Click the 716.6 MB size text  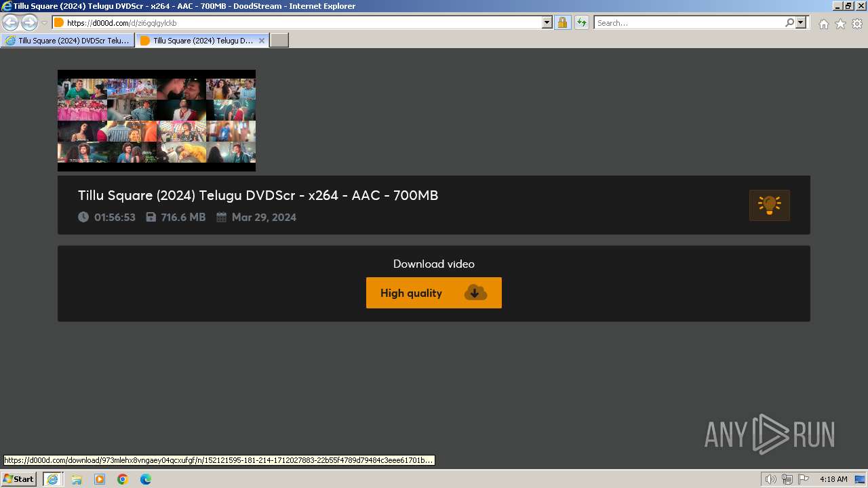(183, 218)
